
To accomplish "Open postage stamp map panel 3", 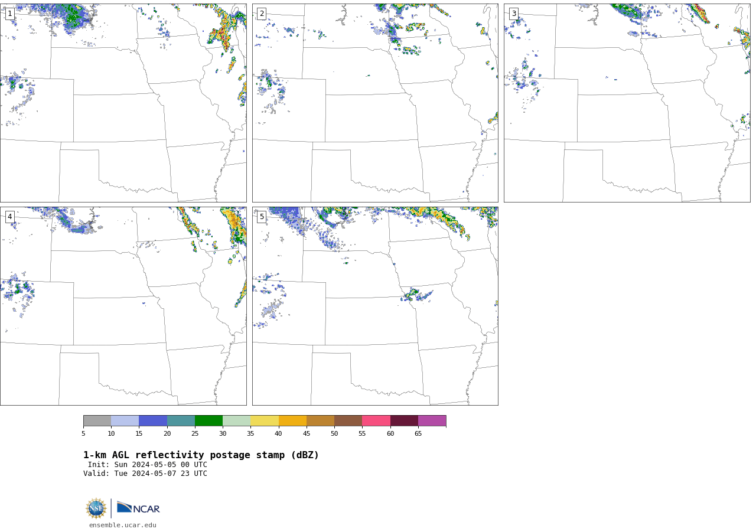I will point(627,103).
